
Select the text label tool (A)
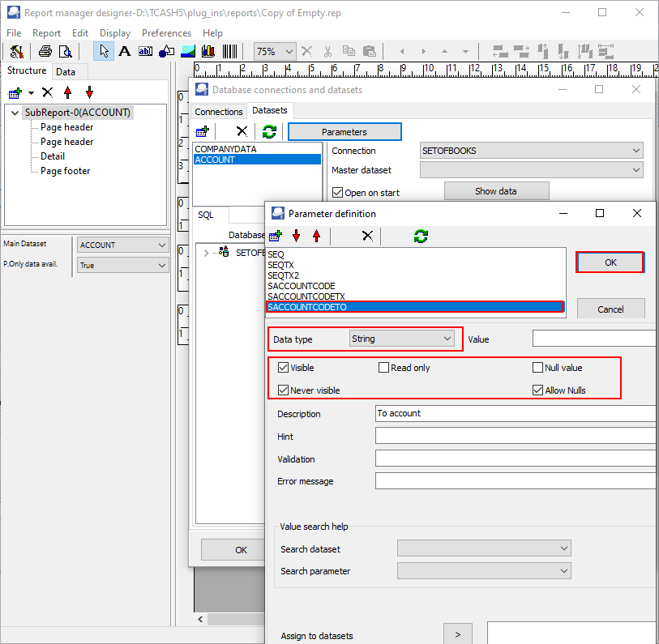click(x=124, y=52)
